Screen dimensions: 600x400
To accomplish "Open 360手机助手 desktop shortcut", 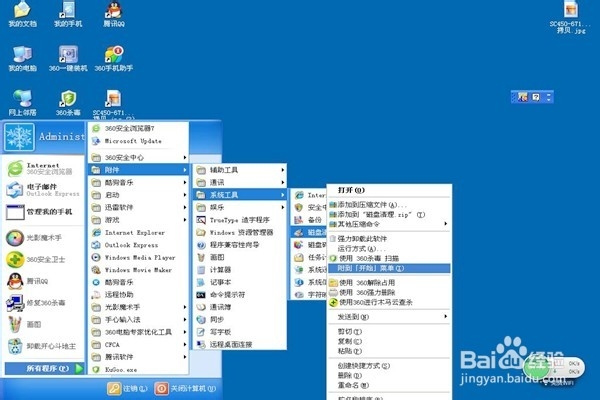I will 114,58.
